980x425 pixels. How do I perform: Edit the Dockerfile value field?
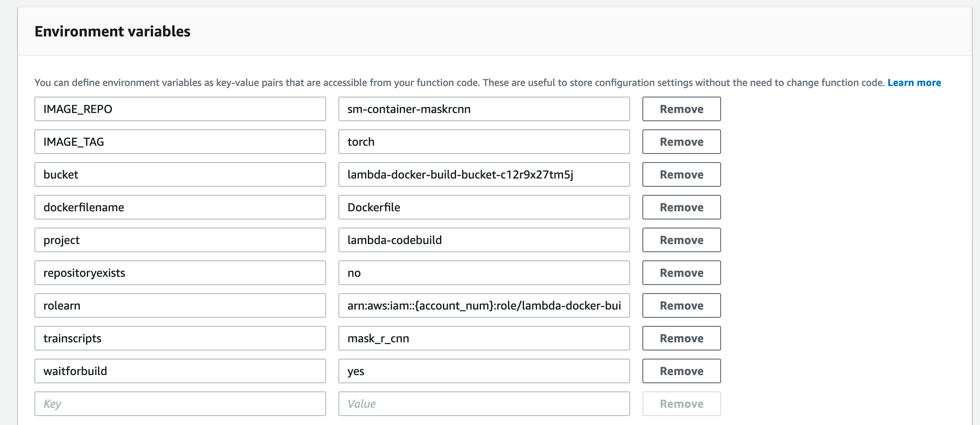484,207
